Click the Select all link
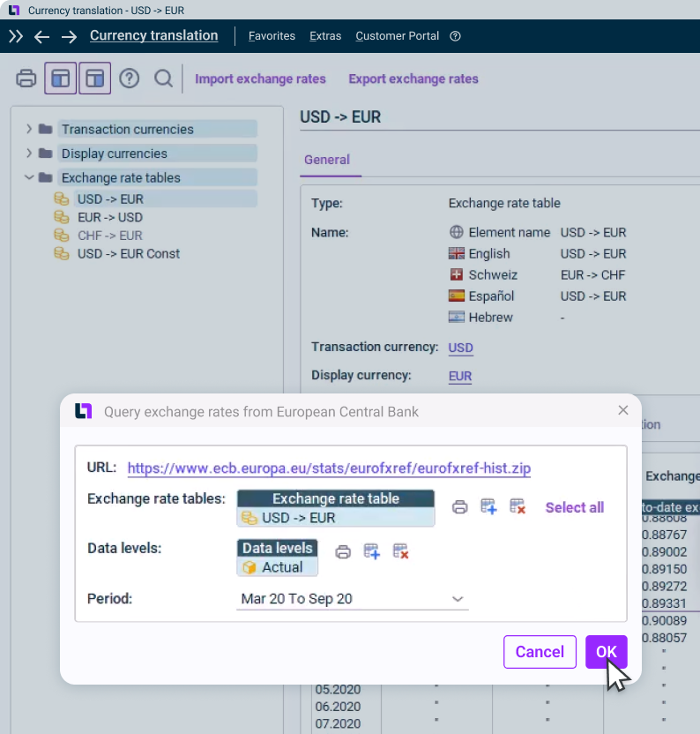 [574, 507]
